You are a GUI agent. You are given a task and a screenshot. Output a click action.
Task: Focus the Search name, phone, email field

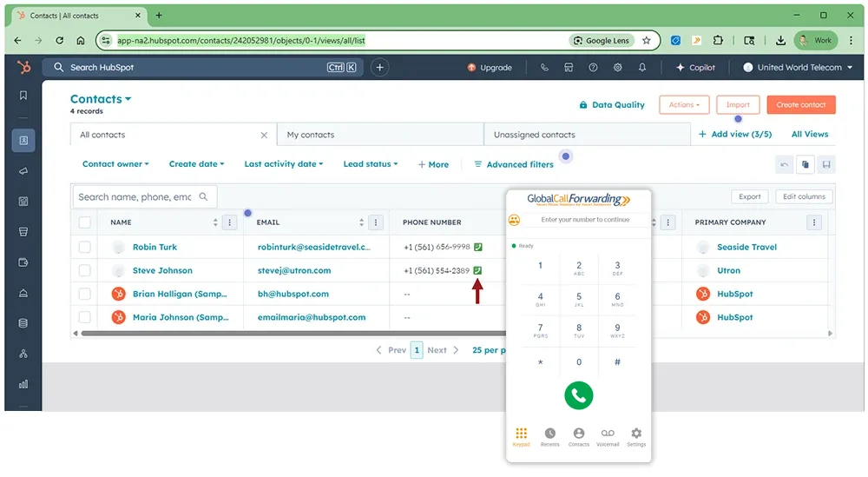(x=144, y=196)
